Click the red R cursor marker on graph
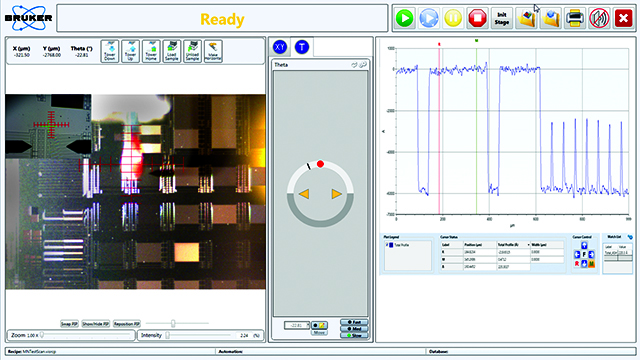Screen dimensions: 640x360 pyautogui.click(x=439, y=44)
